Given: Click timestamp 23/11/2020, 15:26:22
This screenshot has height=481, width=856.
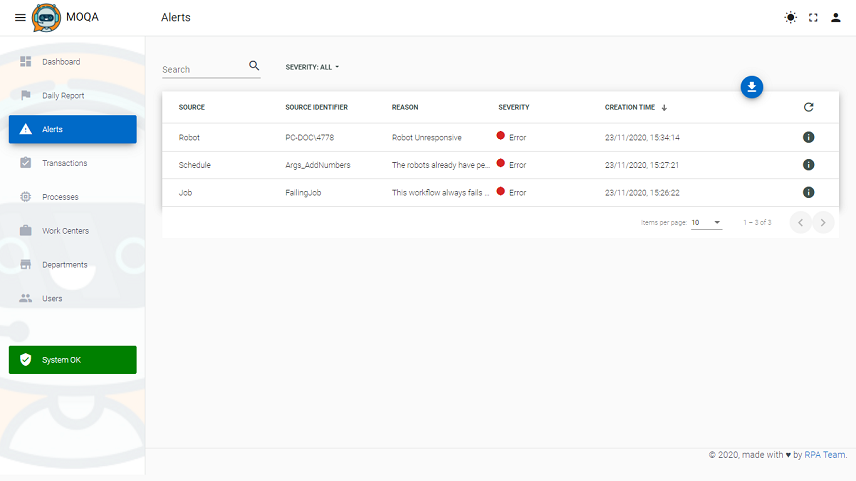Looking at the screenshot, I should (642, 193).
